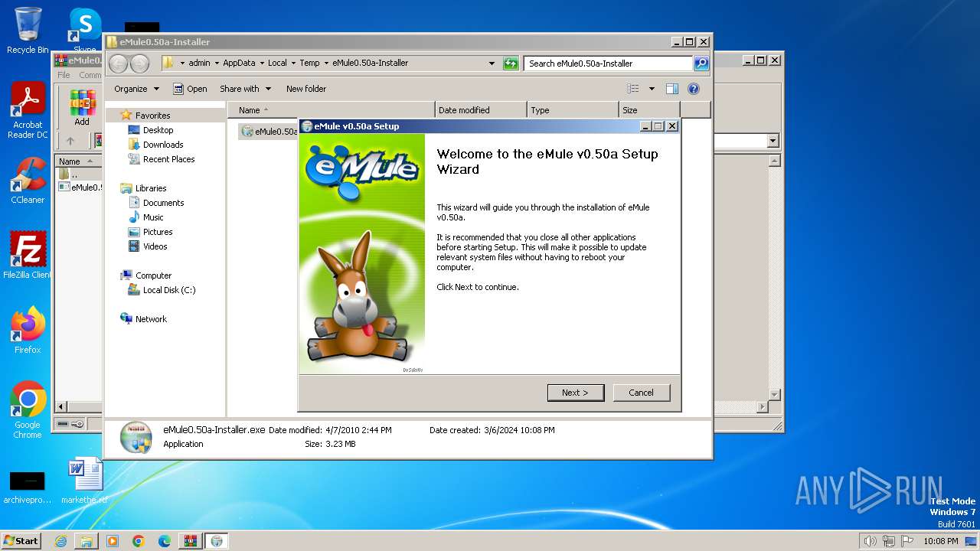Open the Start menu
This screenshot has width=980, height=551.
point(21,540)
